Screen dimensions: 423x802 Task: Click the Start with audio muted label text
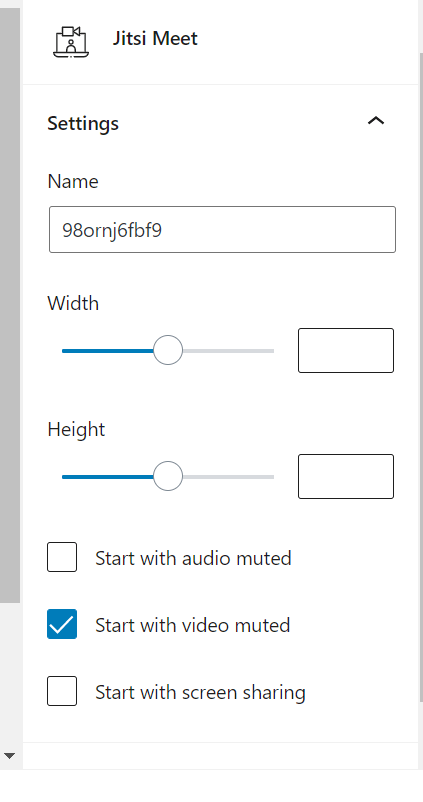(x=193, y=558)
